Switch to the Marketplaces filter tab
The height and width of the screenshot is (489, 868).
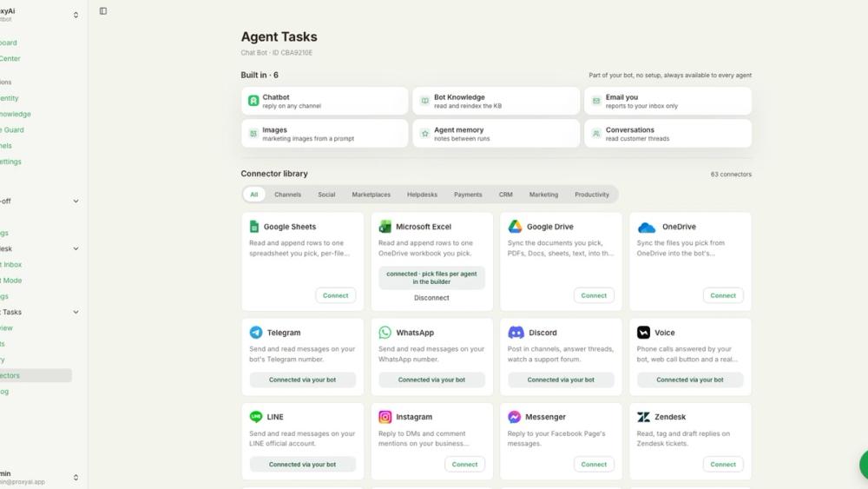(371, 195)
